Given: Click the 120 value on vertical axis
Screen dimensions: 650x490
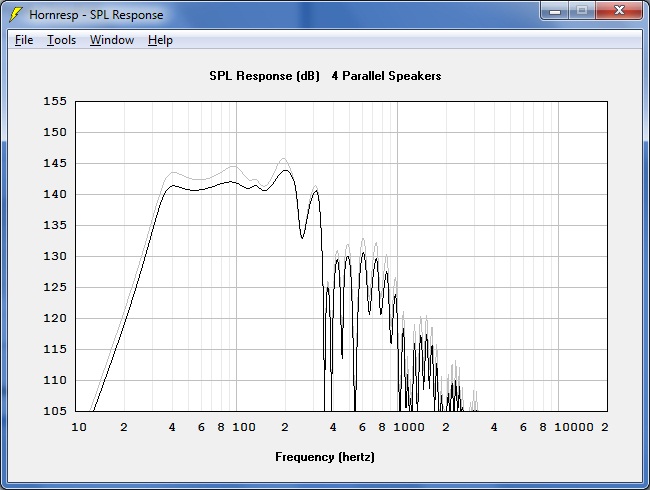Looking at the screenshot, I should (x=55, y=318).
